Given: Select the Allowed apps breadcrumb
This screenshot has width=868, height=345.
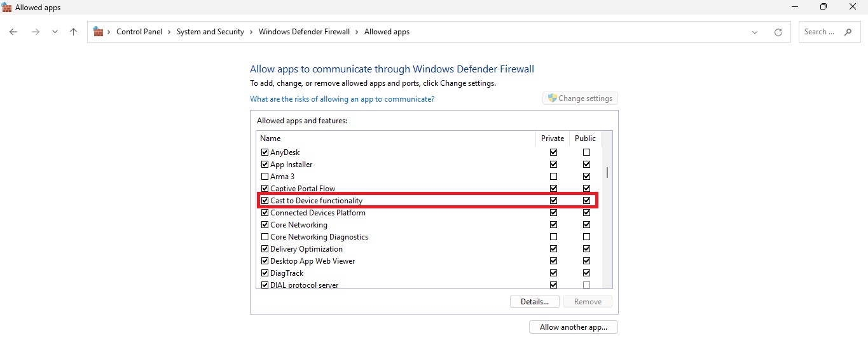Looking at the screenshot, I should coord(387,32).
